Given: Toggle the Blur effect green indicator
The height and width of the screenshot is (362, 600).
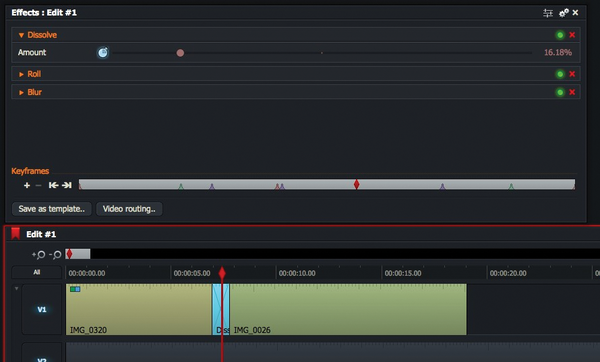Looking at the screenshot, I should pos(560,92).
